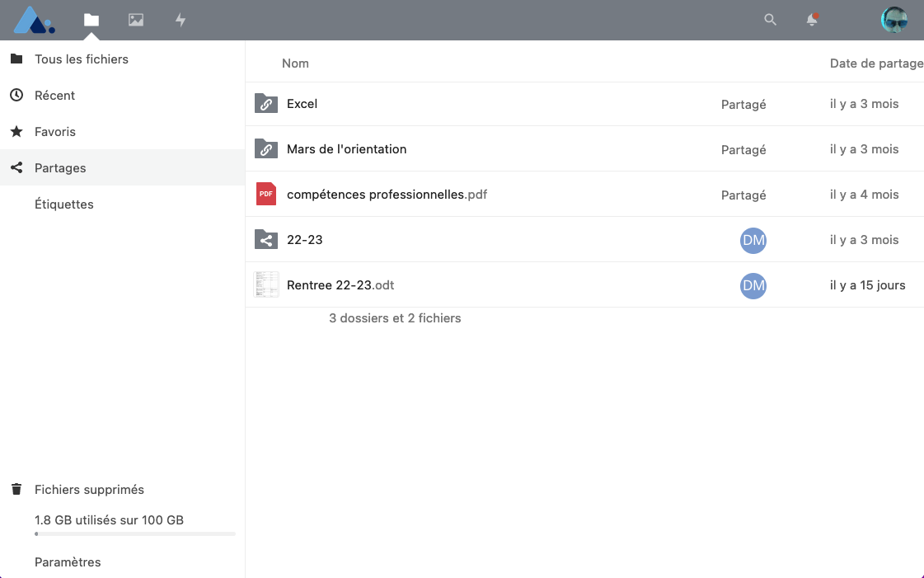Click the Partages share icon
This screenshot has width=924, height=578.
pos(16,167)
